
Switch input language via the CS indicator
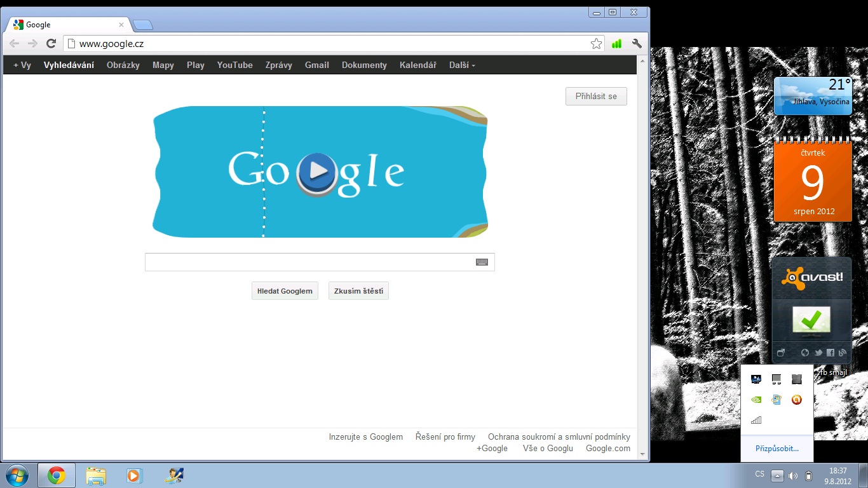pos(759,475)
